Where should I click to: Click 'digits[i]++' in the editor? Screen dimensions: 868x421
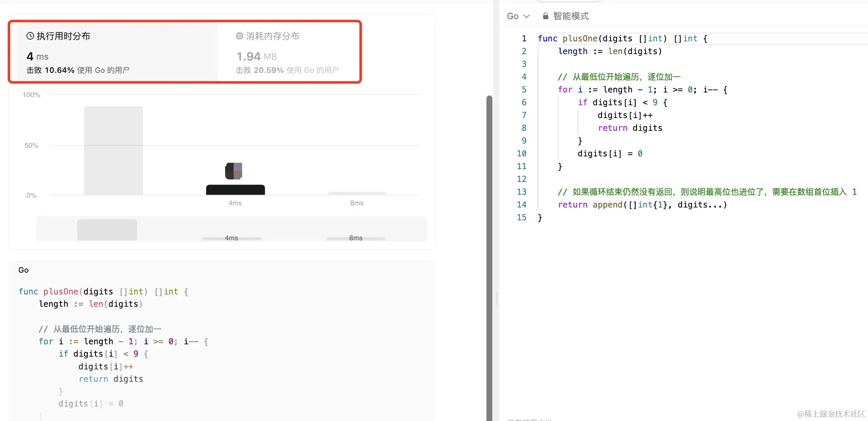click(x=625, y=115)
